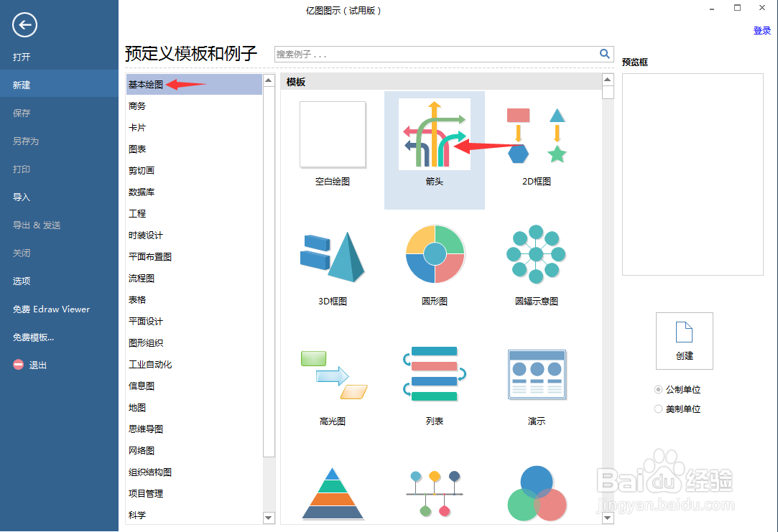This screenshot has width=778, height=532.
Task: Select 公制单位 metric units
Action: pos(677,390)
